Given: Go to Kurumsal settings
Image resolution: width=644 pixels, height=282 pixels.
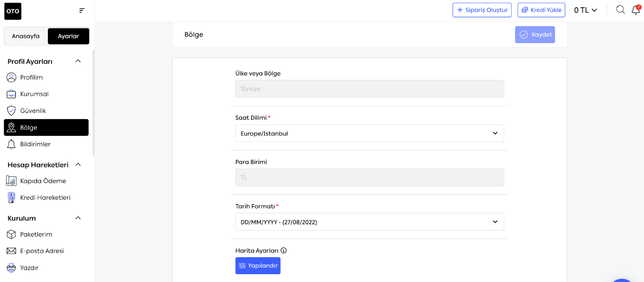Looking at the screenshot, I should coord(46,94).
